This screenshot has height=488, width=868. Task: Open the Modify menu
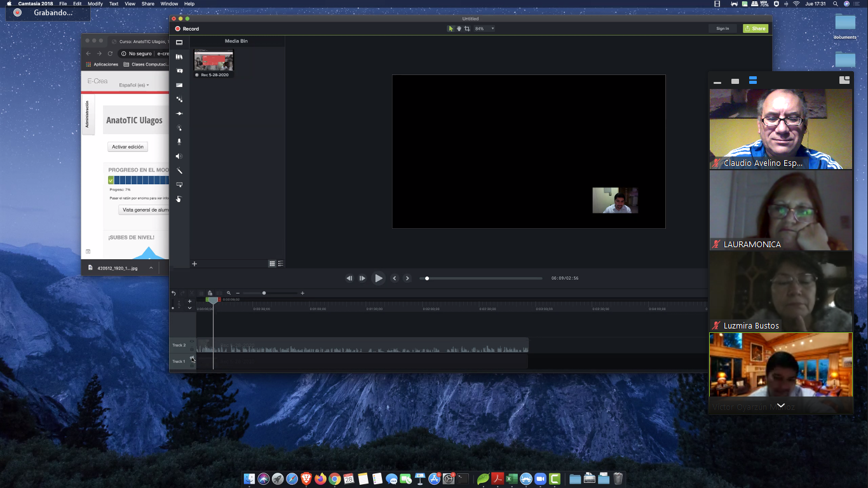coord(95,4)
